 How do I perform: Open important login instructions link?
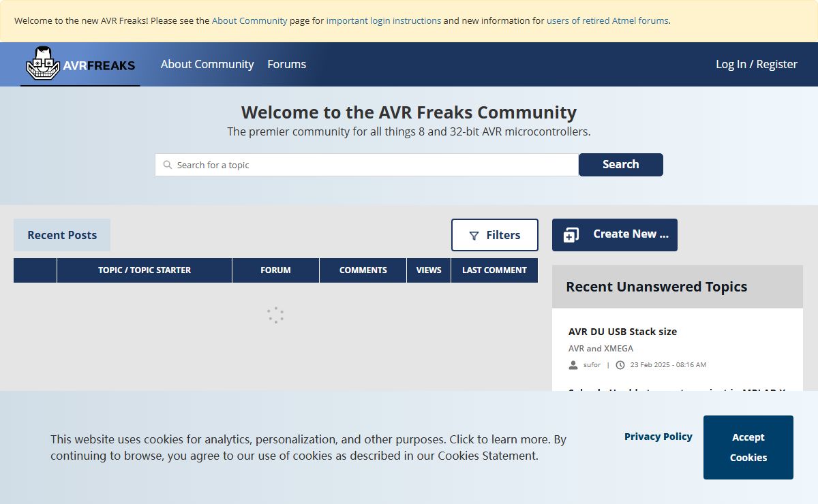(384, 20)
